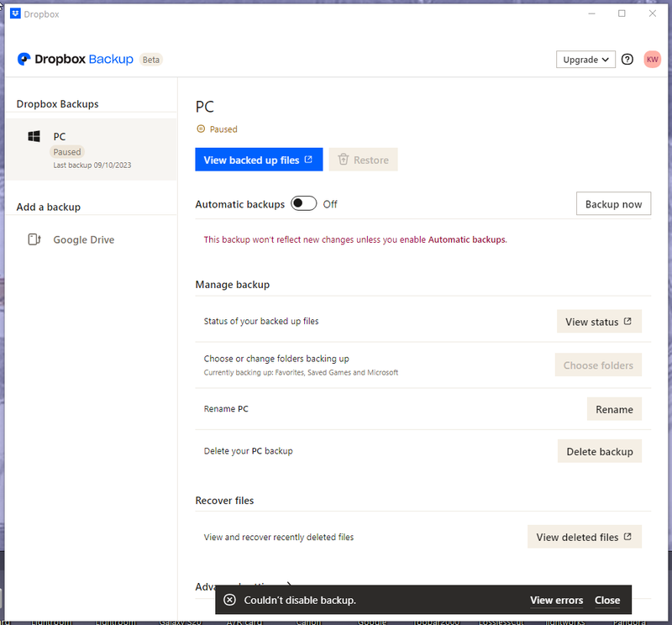Click the Dropbox icon in title bar
This screenshot has width=672, height=625.
(x=15, y=13)
